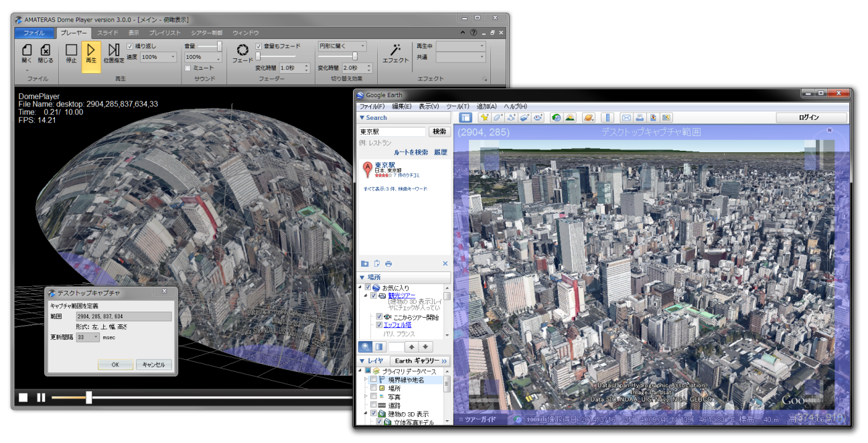Click the Print icon in Google Earth toolbar
The height and width of the screenshot is (443, 868).
(x=640, y=117)
